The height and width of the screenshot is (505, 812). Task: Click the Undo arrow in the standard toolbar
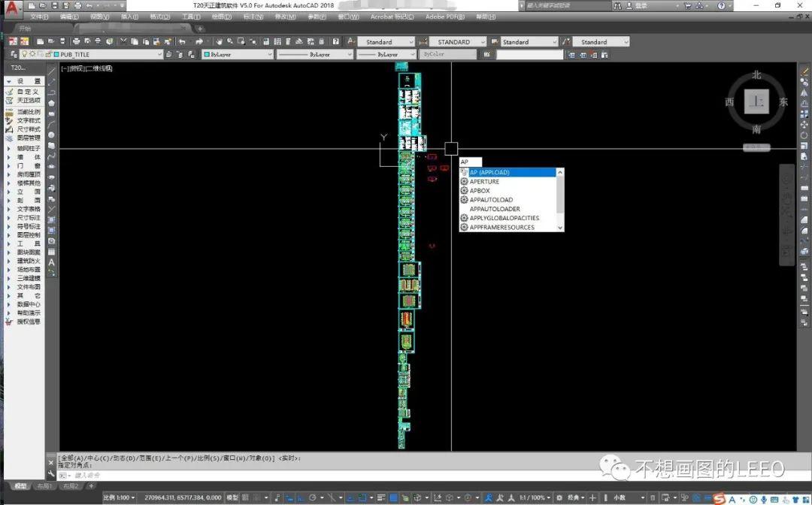[182, 41]
